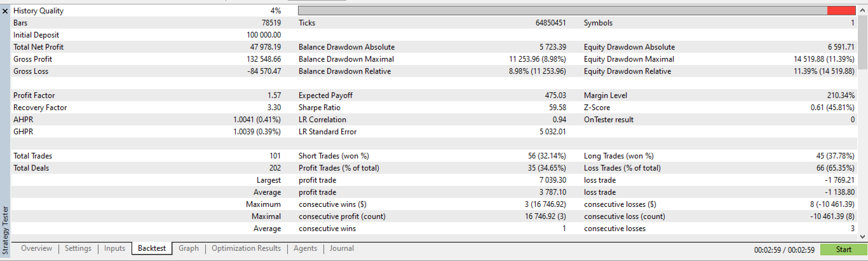Open the Inputs tab
This screenshot has width=868, height=261.
click(114, 249)
